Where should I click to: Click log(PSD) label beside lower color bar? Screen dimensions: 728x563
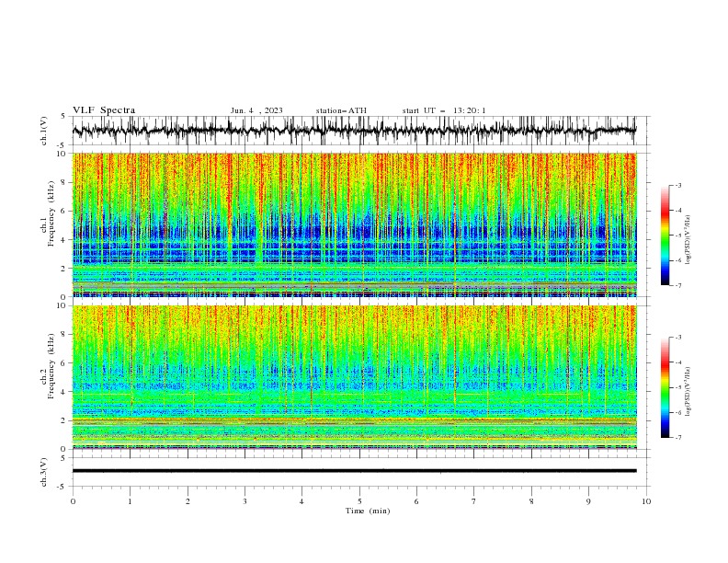coord(688,392)
